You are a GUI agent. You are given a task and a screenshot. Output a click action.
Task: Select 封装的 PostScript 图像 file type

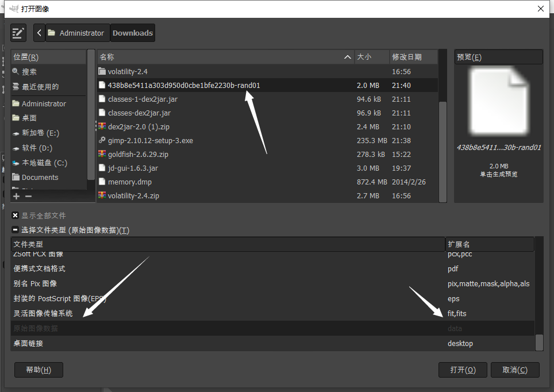tap(272, 298)
